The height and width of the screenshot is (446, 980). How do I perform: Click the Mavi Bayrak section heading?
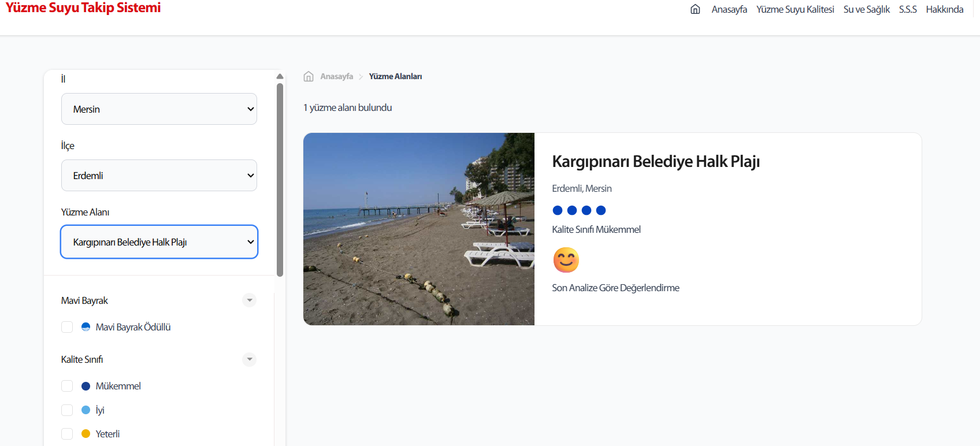click(84, 300)
